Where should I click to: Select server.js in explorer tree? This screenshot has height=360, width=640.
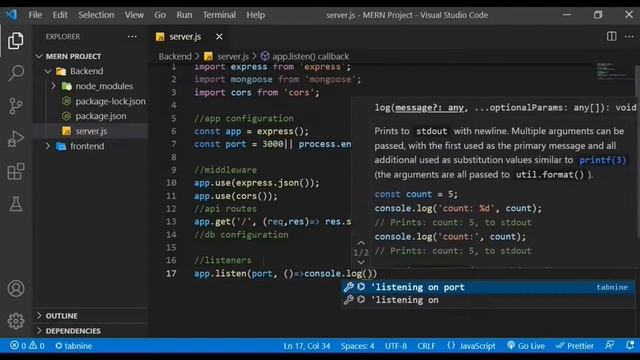pyautogui.click(x=91, y=131)
